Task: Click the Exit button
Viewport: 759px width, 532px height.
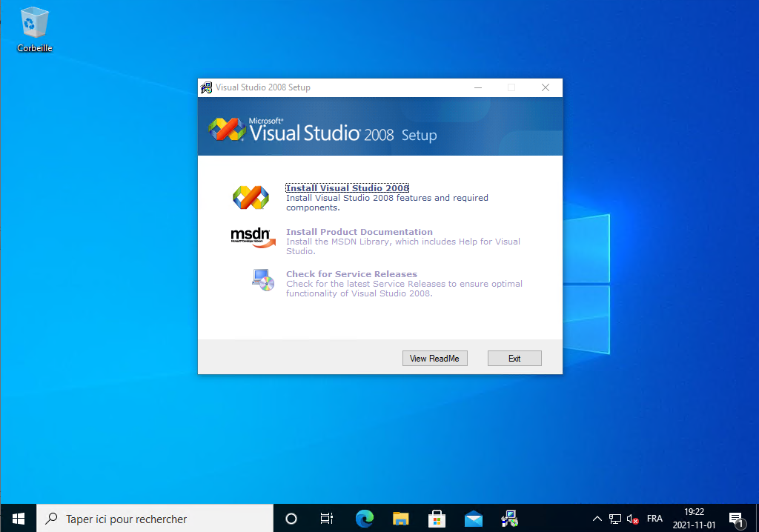Action: coord(514,359)
